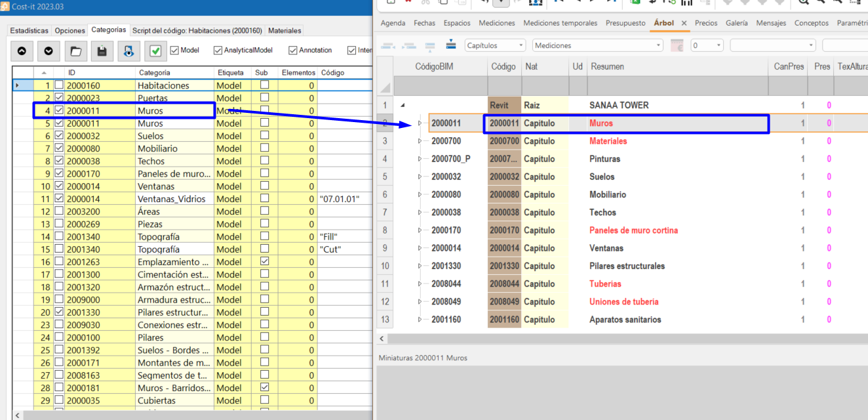Select the "07.01.01" code cell

click(344, 199)
